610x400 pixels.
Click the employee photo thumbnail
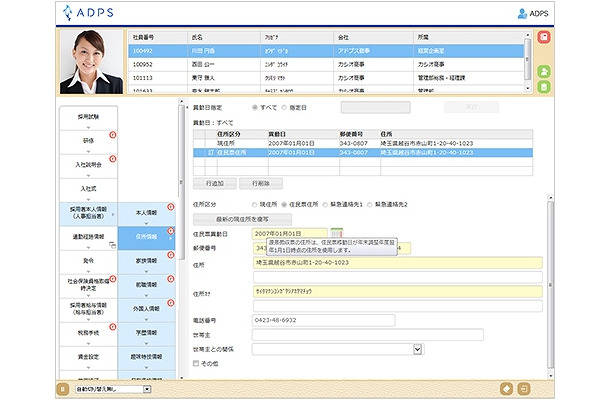click(x=91, y=62)
